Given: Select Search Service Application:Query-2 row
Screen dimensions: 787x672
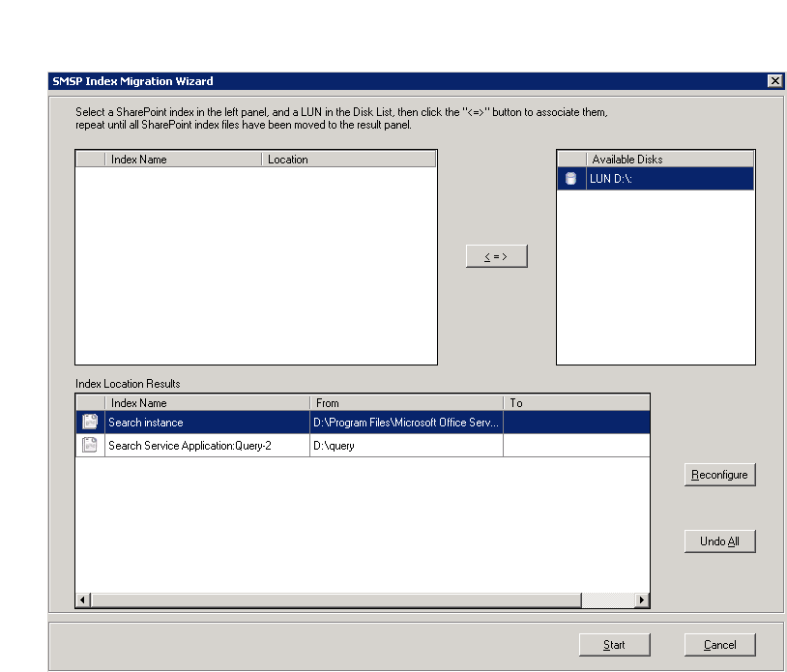Looking at the screenshot, I should click(363, 445).
